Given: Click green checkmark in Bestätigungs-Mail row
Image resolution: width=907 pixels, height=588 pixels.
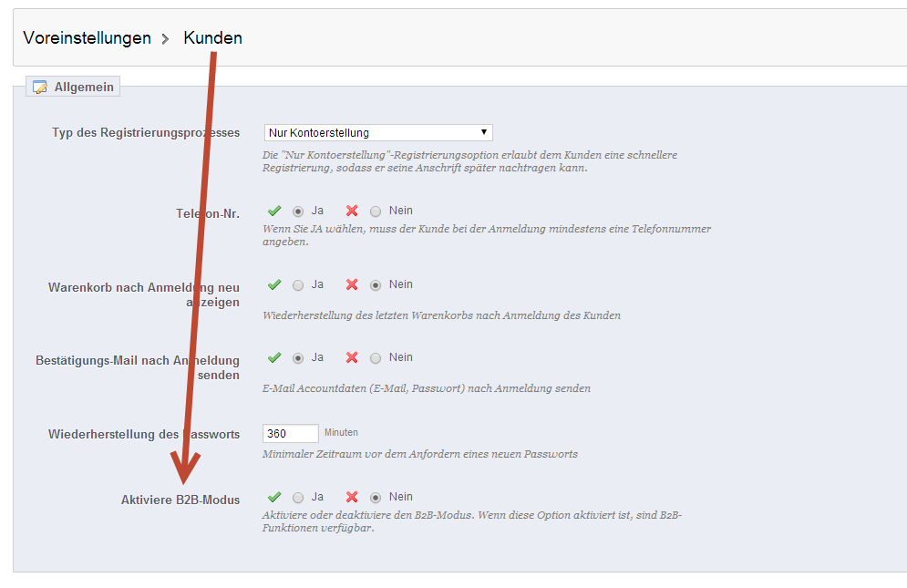Looking at the screenshot, I should pos(274,357).
